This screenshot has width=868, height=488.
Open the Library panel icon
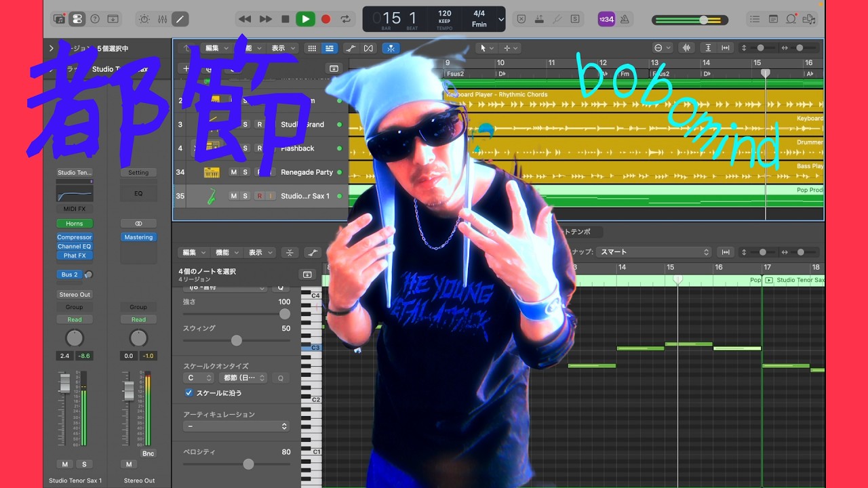[x=60, y=19]
